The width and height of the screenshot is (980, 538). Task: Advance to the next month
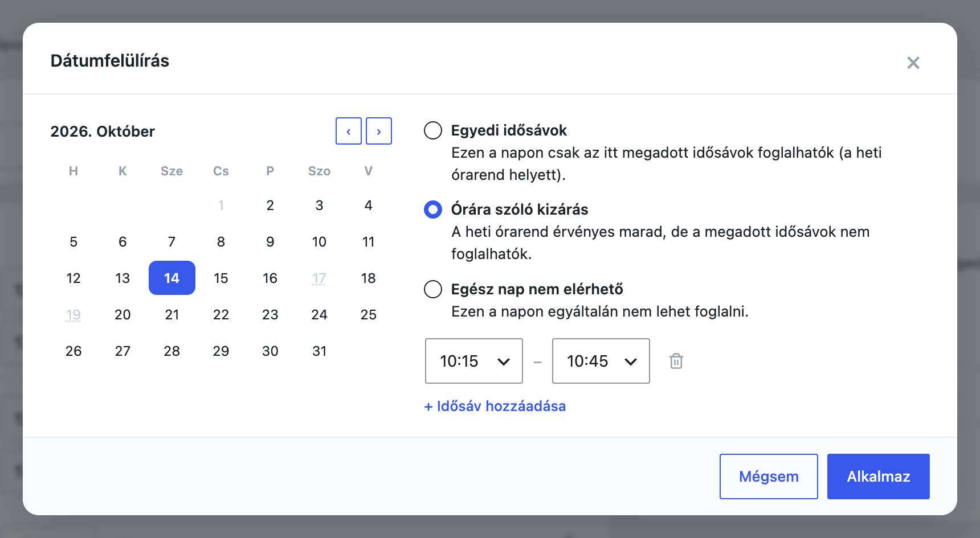(379, 131)
